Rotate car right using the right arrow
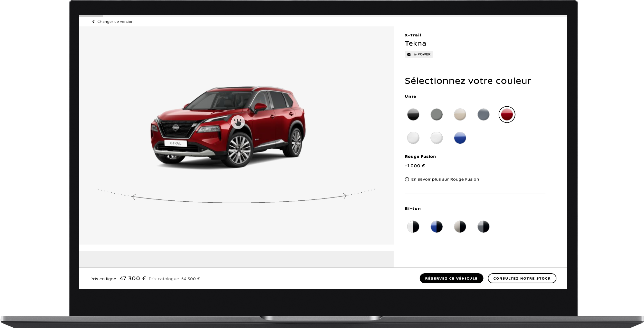This screenshot has width=644, height=328. coord(345,196)
